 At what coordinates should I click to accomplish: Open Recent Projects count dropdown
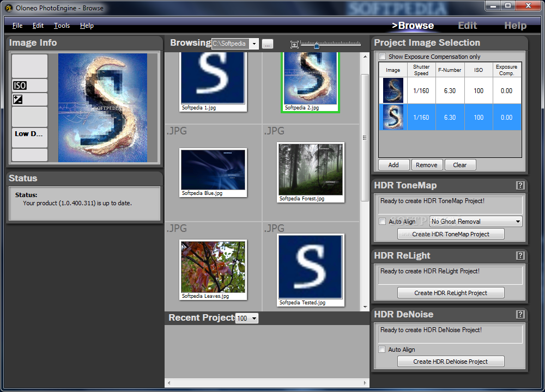coord(247,318)
